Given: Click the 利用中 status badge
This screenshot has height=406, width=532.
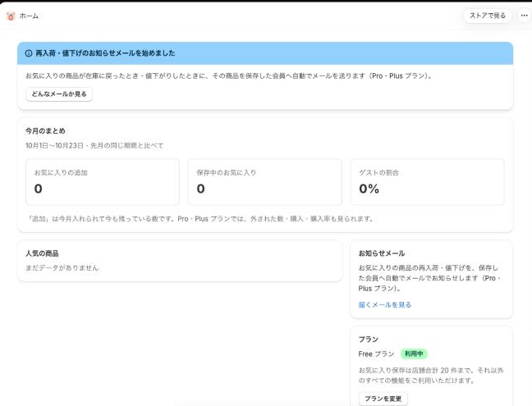Looking at the screenshot, I should click(414, 354).
